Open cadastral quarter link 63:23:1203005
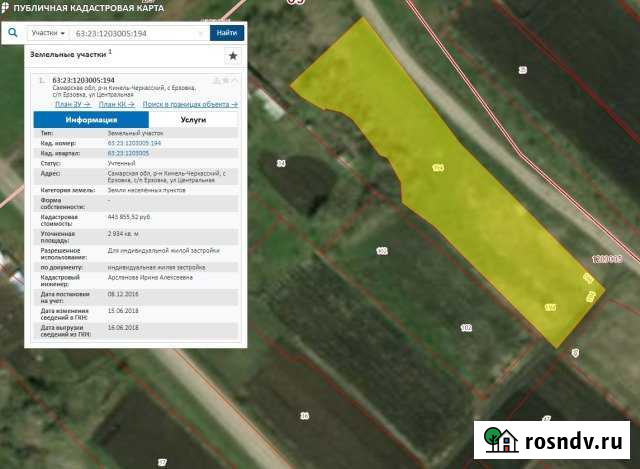640x469 pixels. (128, 153)
